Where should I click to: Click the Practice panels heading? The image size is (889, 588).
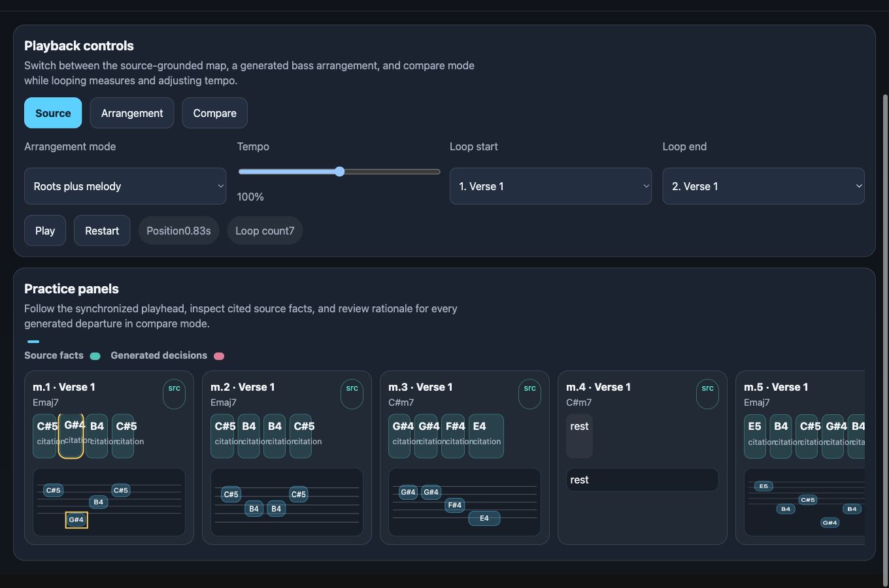tap(71, 289)
